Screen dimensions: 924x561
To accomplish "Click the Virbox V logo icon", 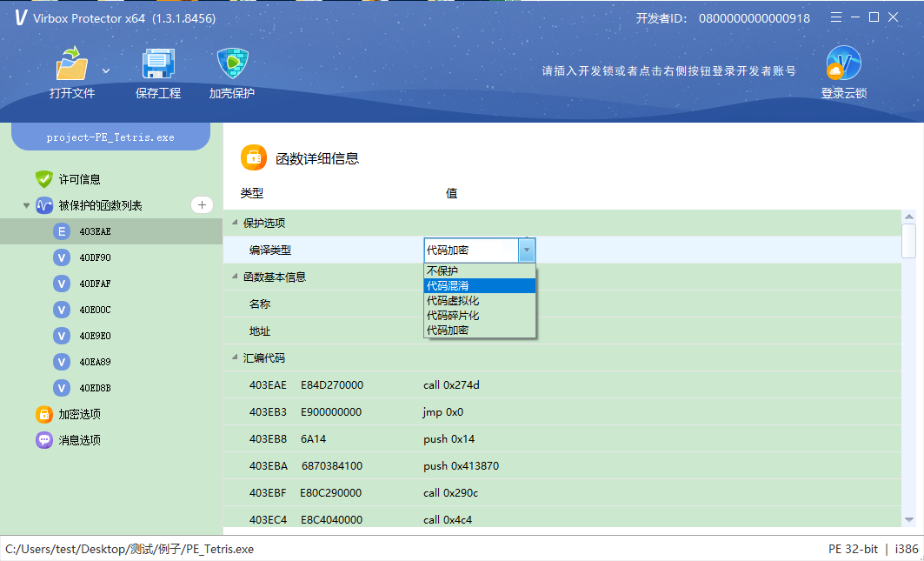I will point(21,17).
